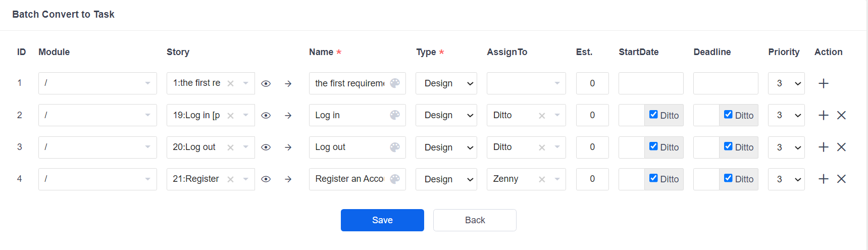Copy Log in story name using arrow icon

pos(288,116)
